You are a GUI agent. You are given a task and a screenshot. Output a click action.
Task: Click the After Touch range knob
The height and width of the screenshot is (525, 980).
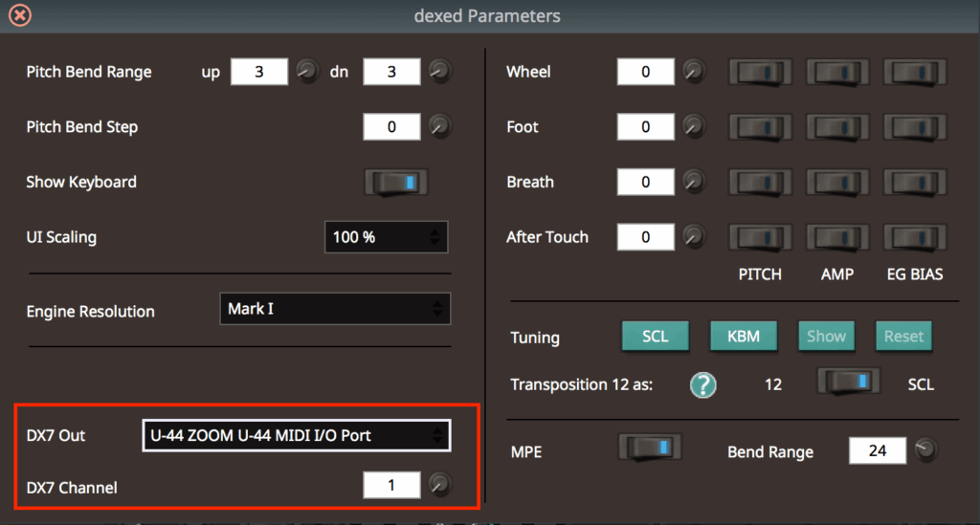[693, 236]
